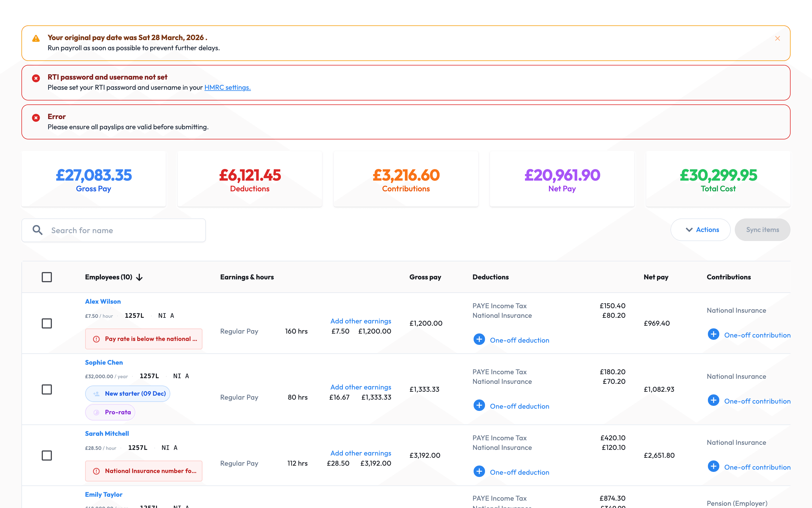Image resolution: width=812 pixels, height=508 pixels.
Task: Click plus icon for Sophie Chen's one-off deduction
Action: pos(479,406)
